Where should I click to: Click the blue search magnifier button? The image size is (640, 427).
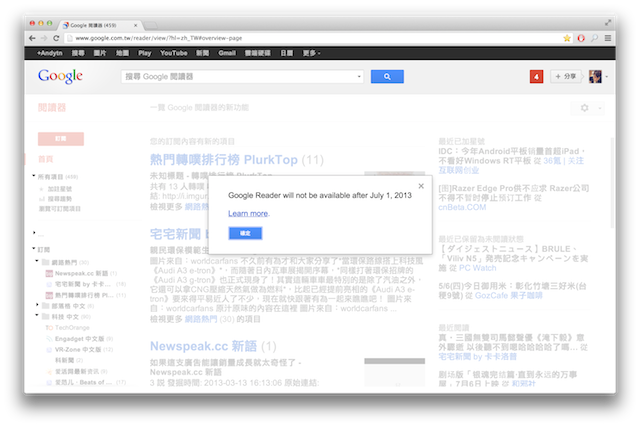click(386, 76)
